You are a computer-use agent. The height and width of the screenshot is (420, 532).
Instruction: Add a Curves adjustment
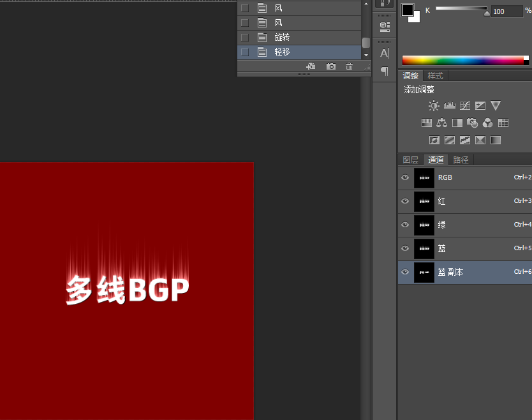point(465,105)
